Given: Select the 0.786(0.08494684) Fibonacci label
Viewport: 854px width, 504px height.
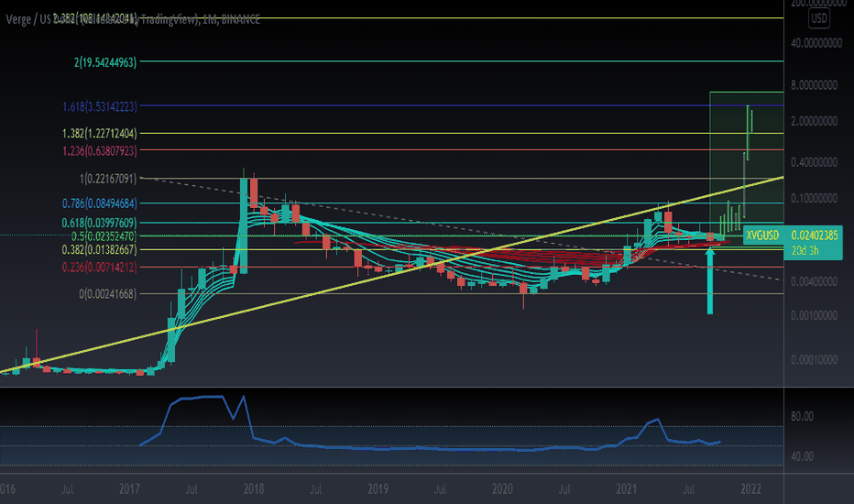Looking at the screenshot, I should 100,203.
